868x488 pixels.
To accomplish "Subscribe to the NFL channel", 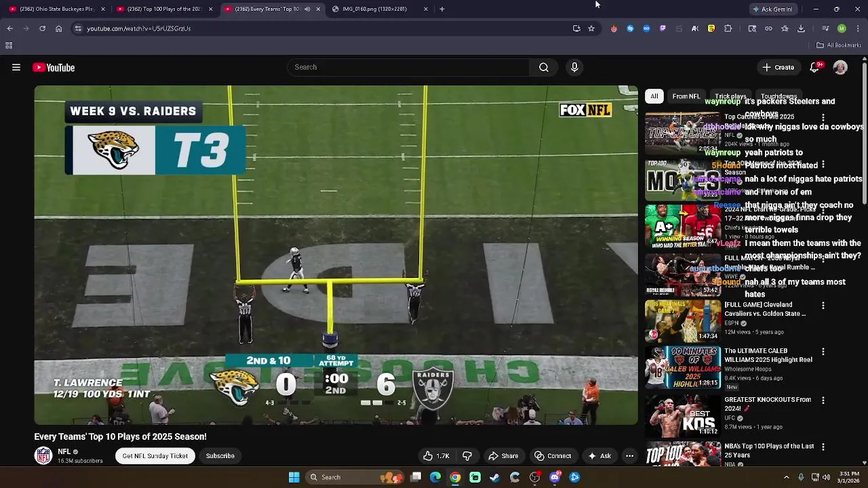I will 220,456.
